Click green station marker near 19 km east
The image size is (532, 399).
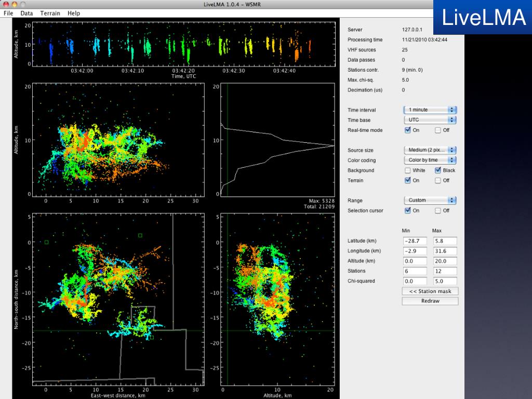pyautogui.click(x=140, y=235)
